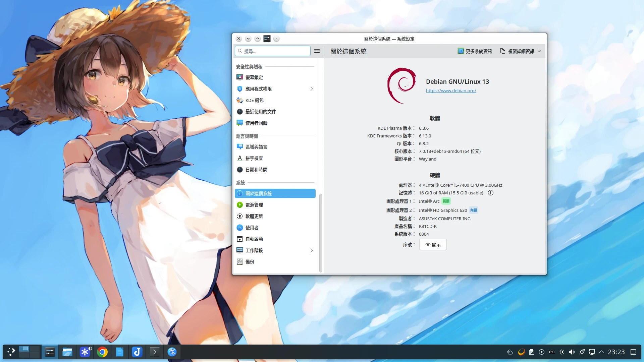The image size is (644, 362).
Task: Click the show desktop button
Action: (633, 352)
